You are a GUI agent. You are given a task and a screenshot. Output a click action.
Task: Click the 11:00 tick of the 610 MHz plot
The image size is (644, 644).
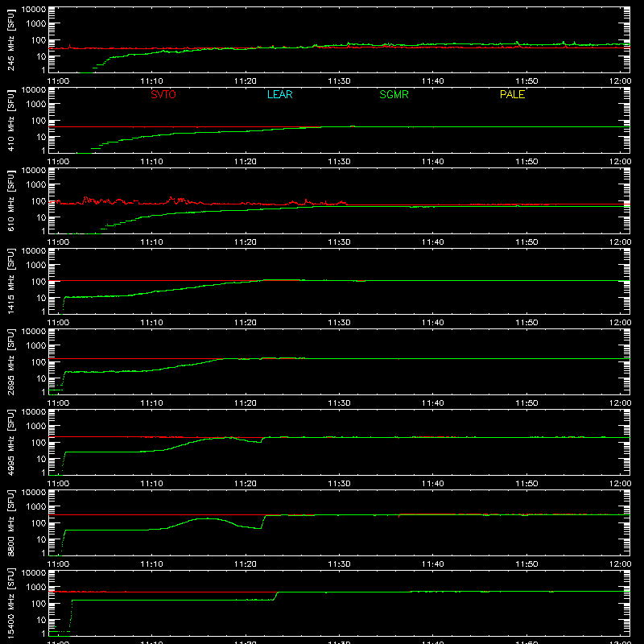[58, 242]
